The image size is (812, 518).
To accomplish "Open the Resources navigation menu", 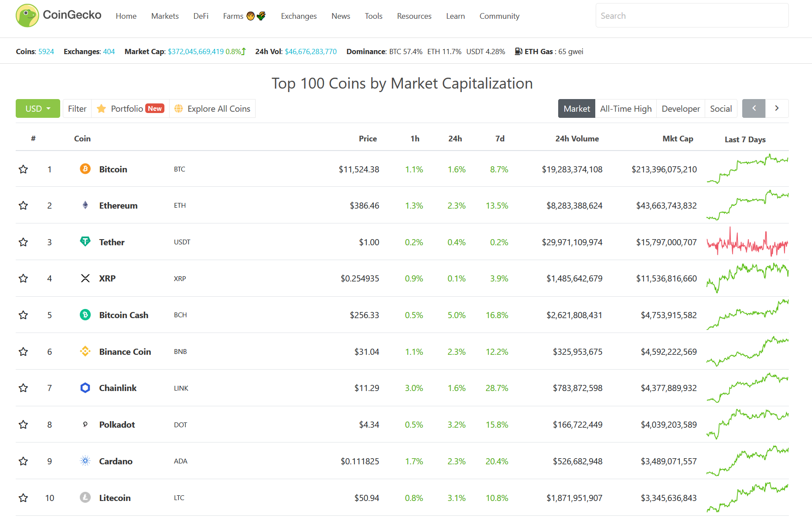I will pos(414,16).
